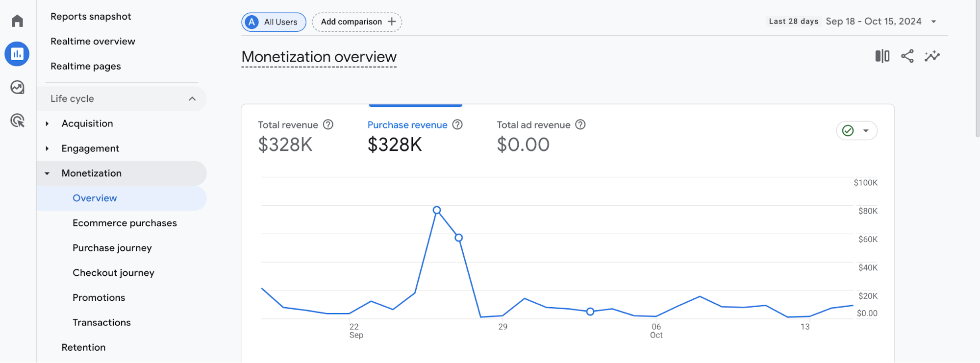Click help icon next to Purchase revenue
Image resolution: width=980 pixels, height=363 pixels.
pyautogui.click(x=457, y=124)
